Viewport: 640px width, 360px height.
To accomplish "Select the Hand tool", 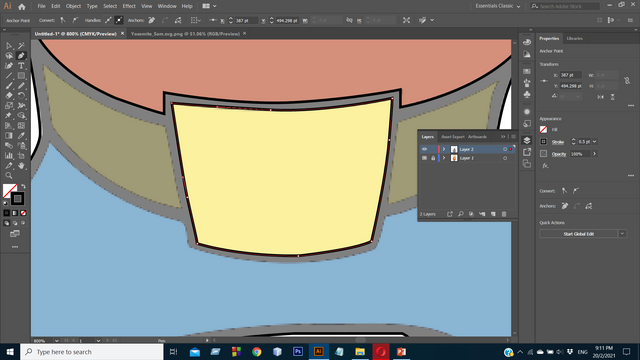I will click(x=21, y=166).
